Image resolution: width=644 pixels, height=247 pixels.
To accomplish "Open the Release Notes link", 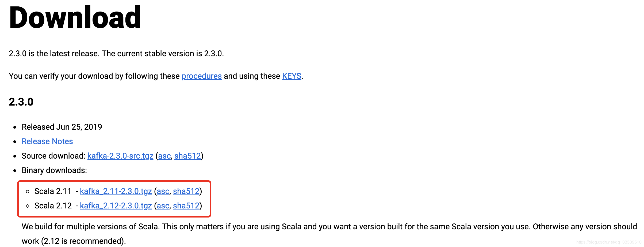I will [47, 141].
